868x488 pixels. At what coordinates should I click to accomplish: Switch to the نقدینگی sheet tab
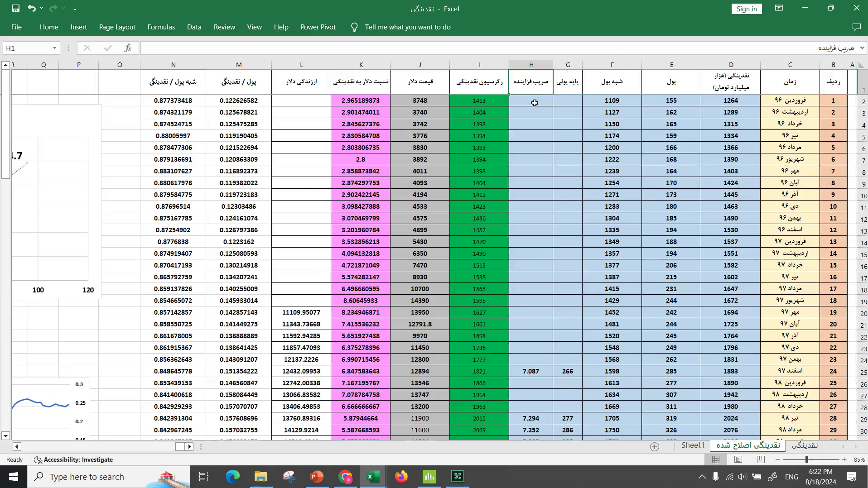[805, 445]
